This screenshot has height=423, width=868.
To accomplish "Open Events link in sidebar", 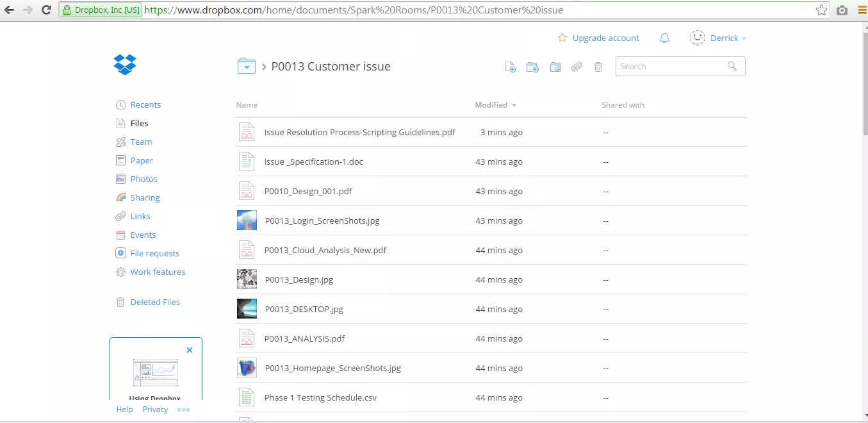I will [x=143, y=235].
